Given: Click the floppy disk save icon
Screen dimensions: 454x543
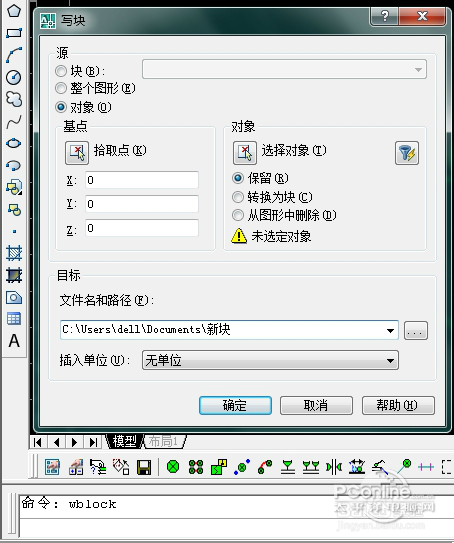Looking at the screenshot, I should click(x=144, y=467).
